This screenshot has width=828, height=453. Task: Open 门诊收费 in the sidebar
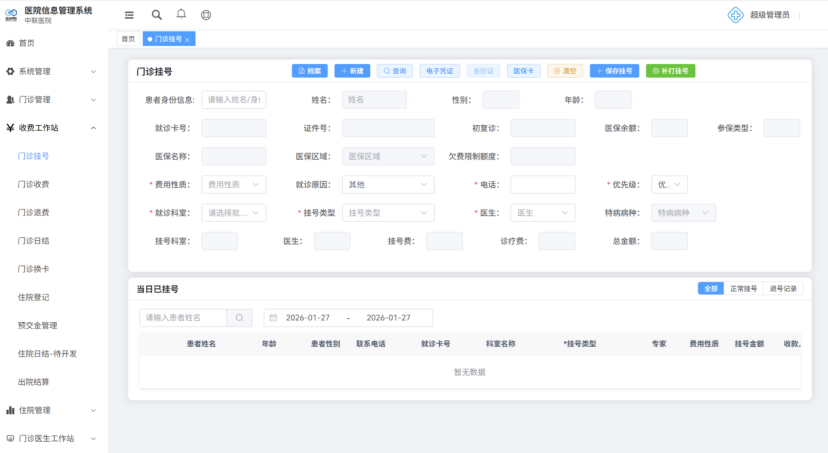tap(34, 184)
